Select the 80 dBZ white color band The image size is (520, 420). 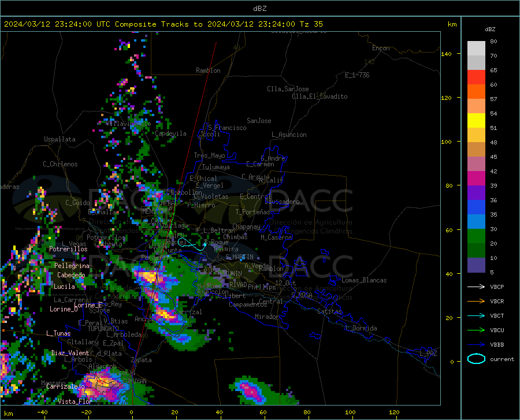point(476,48)
